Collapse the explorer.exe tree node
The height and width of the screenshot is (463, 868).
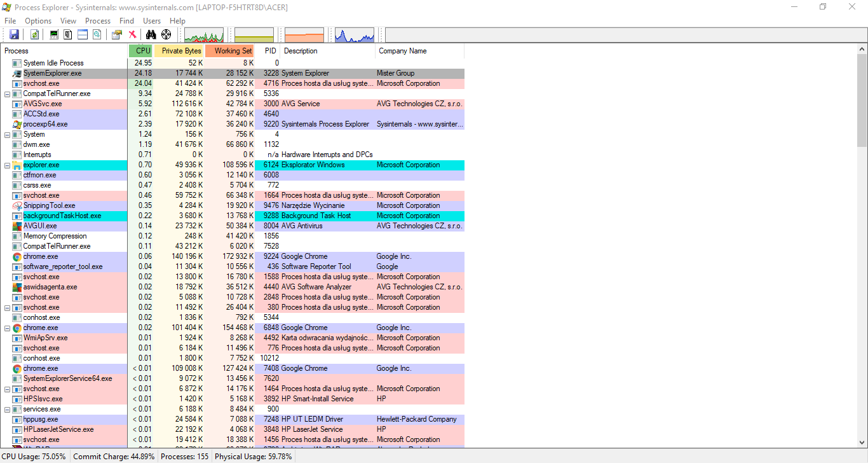[x=7, y=165]
